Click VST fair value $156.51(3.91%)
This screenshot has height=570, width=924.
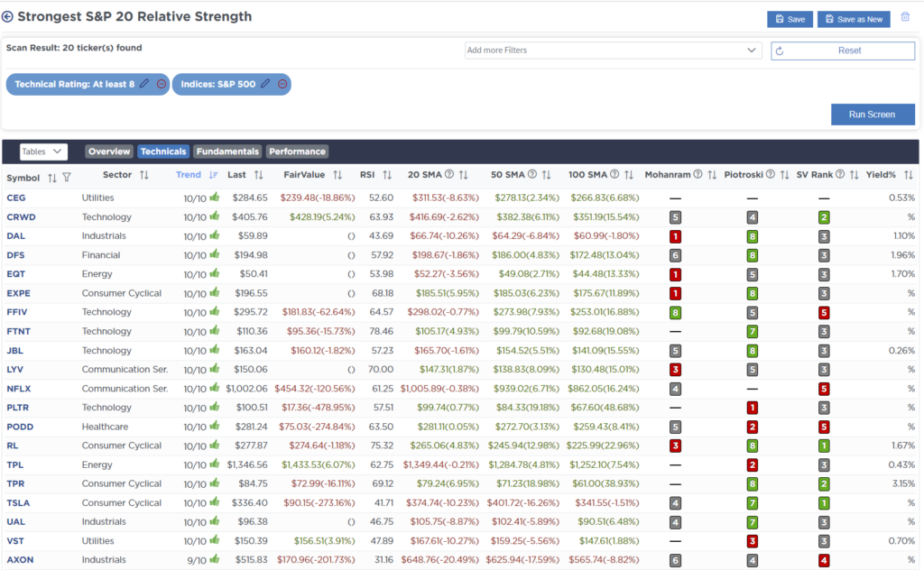(324, 541)
